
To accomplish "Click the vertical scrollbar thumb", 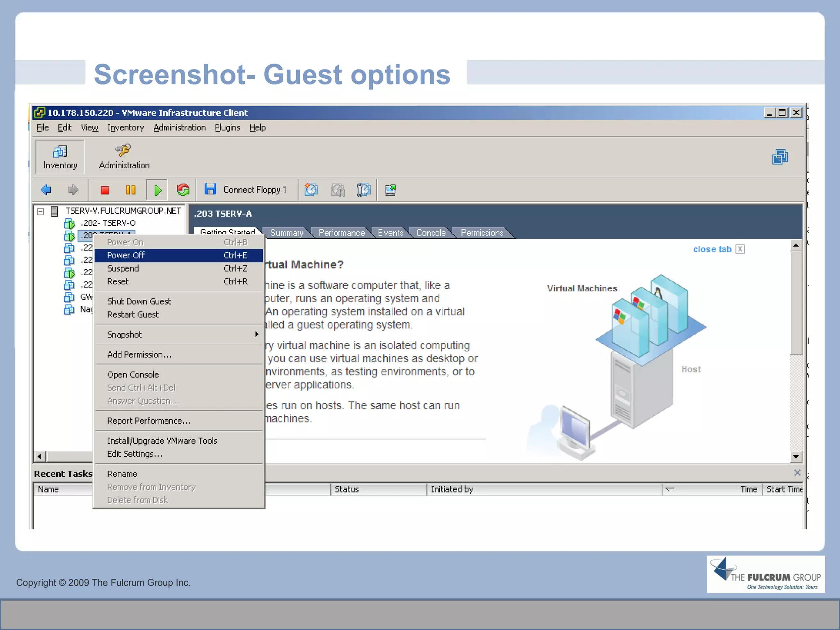I will tap(796, 304).
